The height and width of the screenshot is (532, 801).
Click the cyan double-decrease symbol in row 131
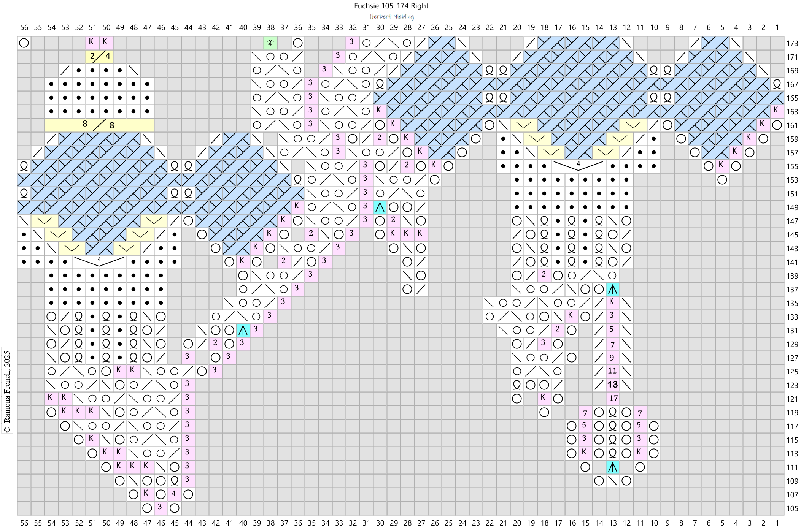tap(243, 331)
